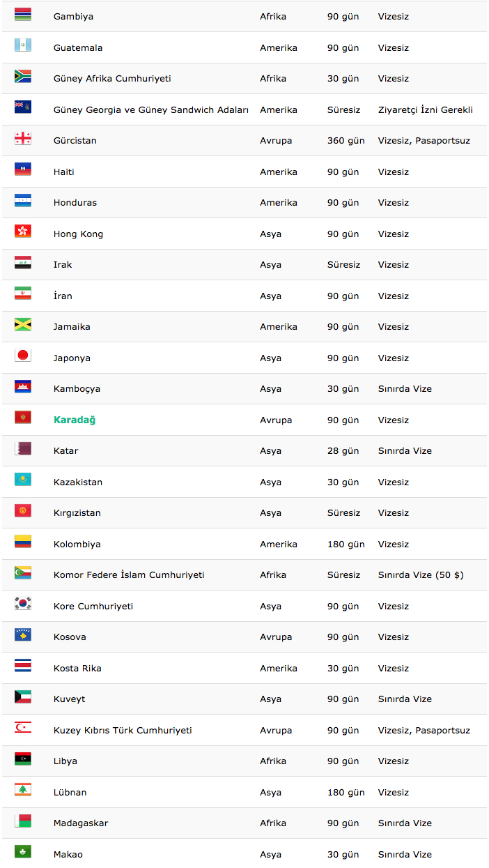Click the Makao flag icon
This screenshot has width=489, height=868.
click(23, 852)
